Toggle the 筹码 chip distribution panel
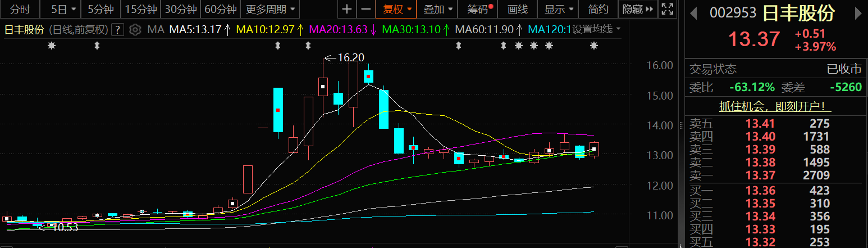Screen dimensions: 868x248 point(477,9)
